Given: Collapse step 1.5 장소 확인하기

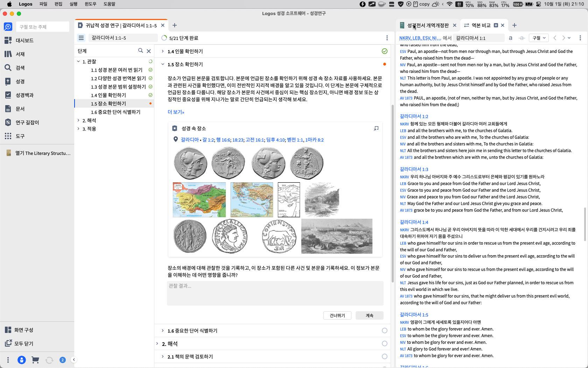Looking at the screenshot, I should [x=162, y=64].
